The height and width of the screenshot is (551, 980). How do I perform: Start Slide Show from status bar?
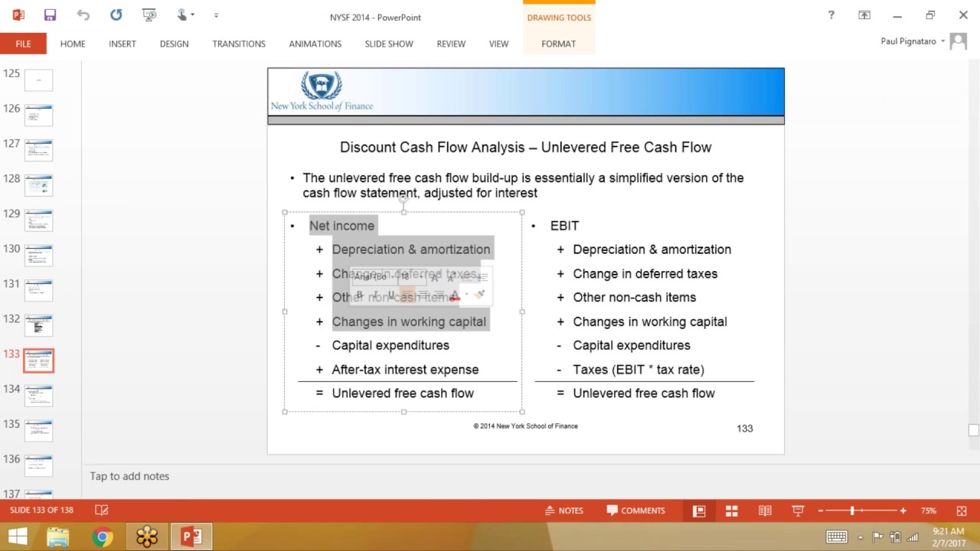798,510
